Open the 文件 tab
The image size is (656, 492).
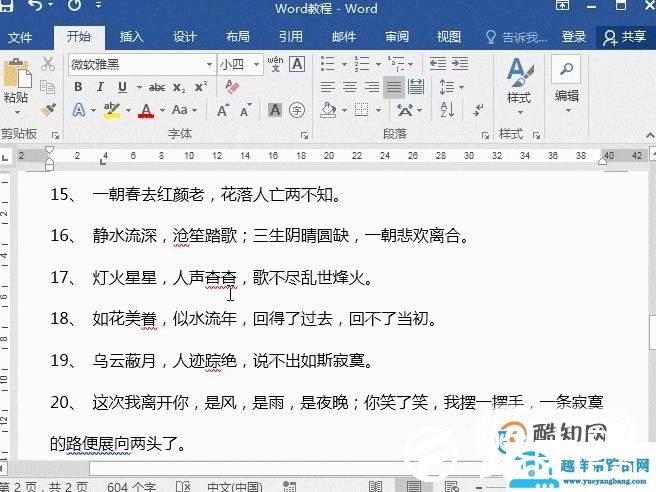click(x=20, y=37)
